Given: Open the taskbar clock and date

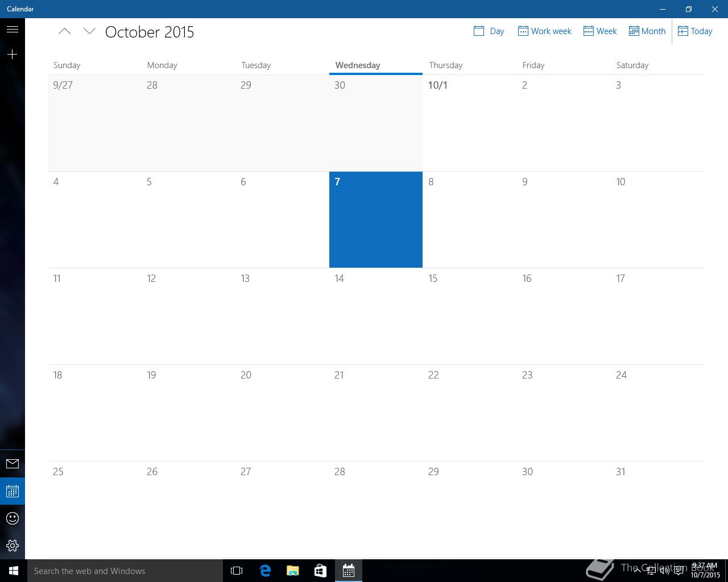Looking at the screenshot, I should point(705,571).
